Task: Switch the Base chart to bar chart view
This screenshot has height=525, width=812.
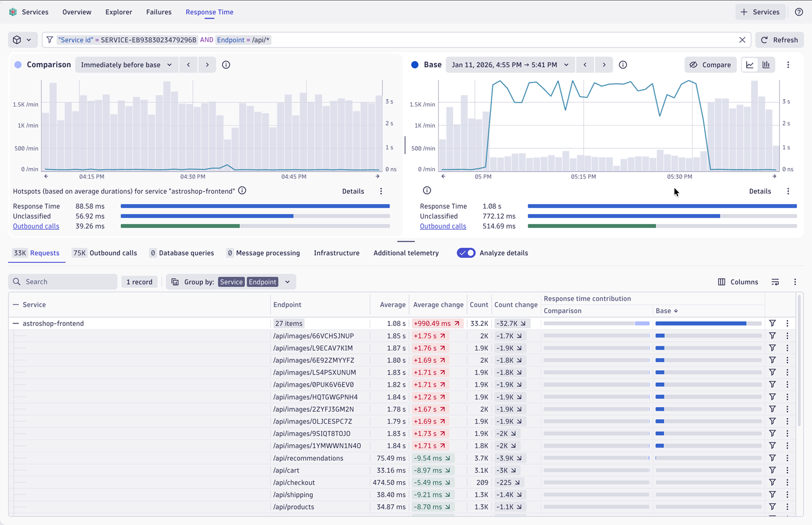Action: (x=766, y=65)
